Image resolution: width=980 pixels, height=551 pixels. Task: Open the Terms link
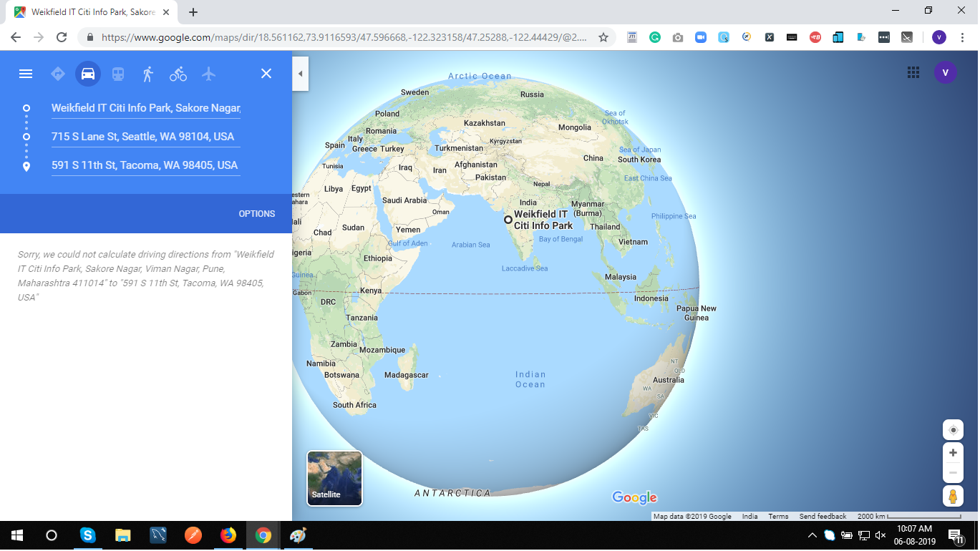pyautogui.click(x=778, y=517)
